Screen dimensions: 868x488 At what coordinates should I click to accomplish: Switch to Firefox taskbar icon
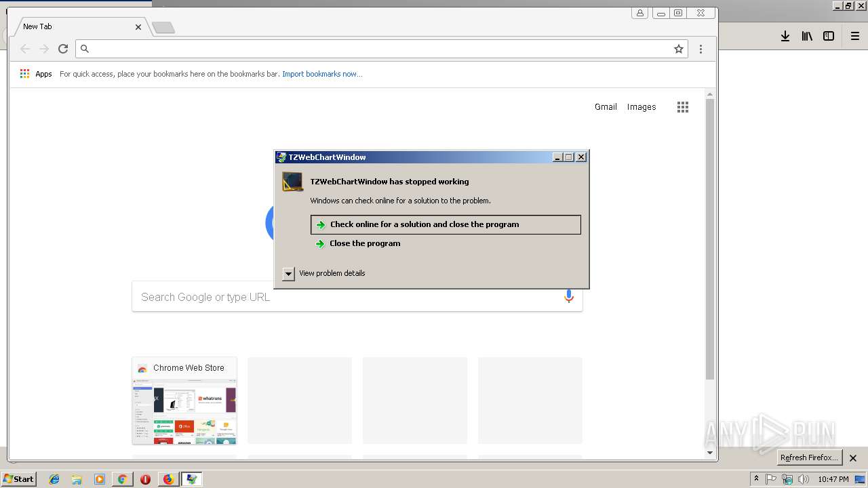[x=168, y=479]
